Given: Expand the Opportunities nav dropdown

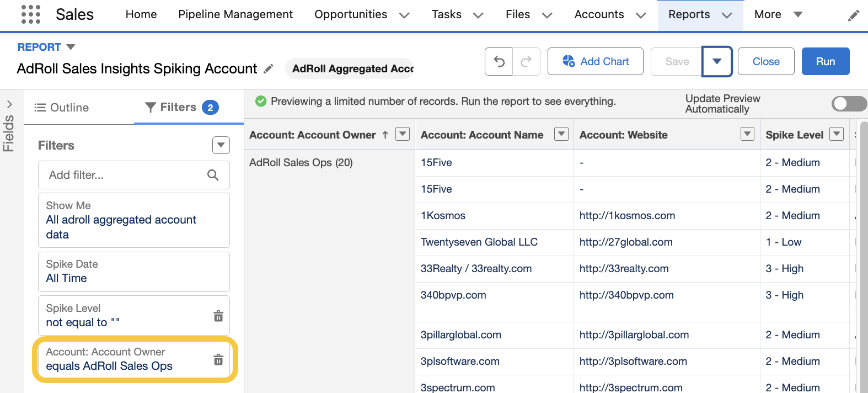Looking at the screenshot, I should point(404,15).
